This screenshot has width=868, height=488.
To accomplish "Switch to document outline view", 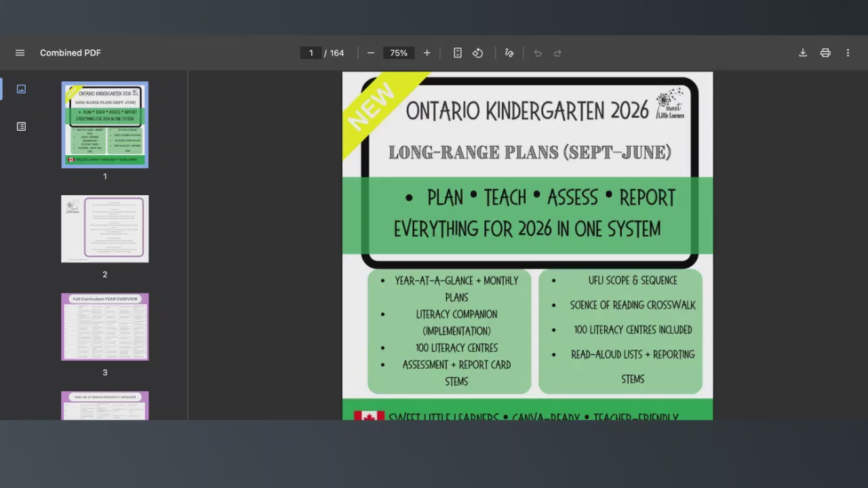I will pos(21,126).
